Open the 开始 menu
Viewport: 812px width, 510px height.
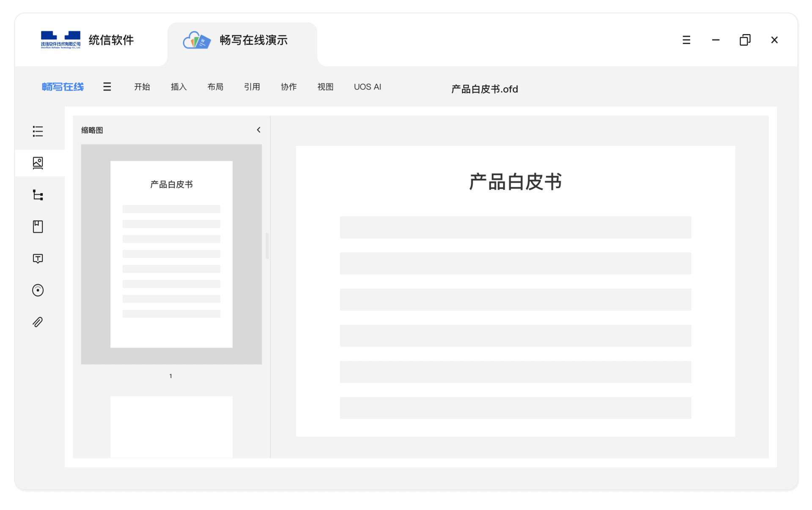click(x=142, y=87)
